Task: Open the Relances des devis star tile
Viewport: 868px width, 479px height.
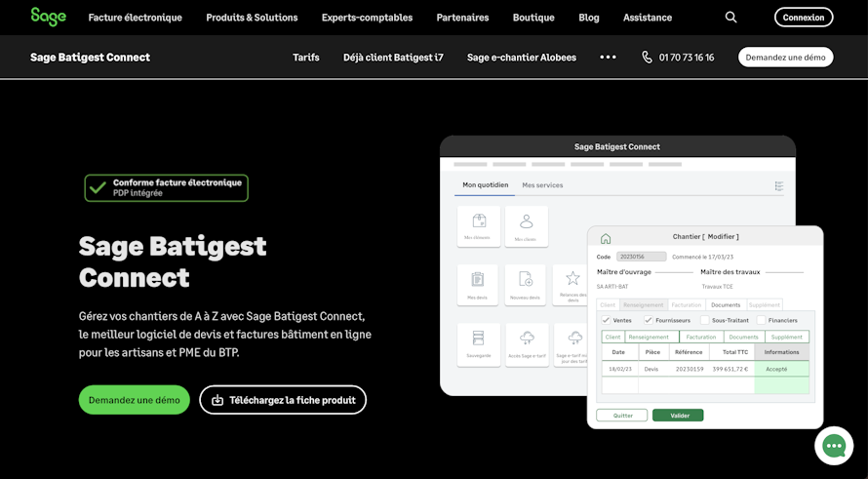Action: pos(571,285)
